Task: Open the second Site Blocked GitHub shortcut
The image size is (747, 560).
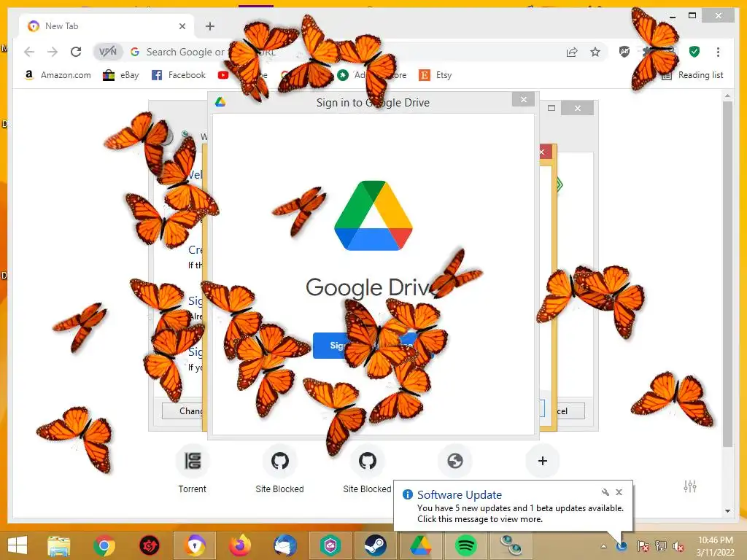Action: click(x=368, y=469)
